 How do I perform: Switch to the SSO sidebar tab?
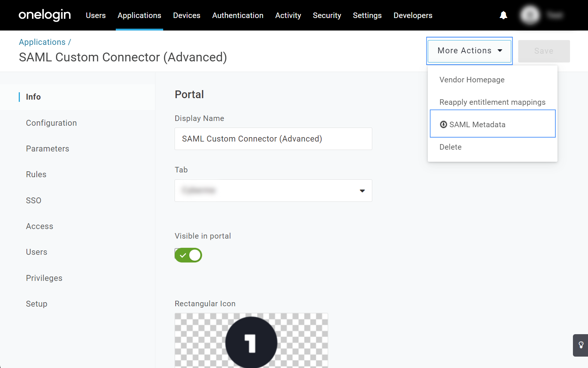(x=33, y=200)
